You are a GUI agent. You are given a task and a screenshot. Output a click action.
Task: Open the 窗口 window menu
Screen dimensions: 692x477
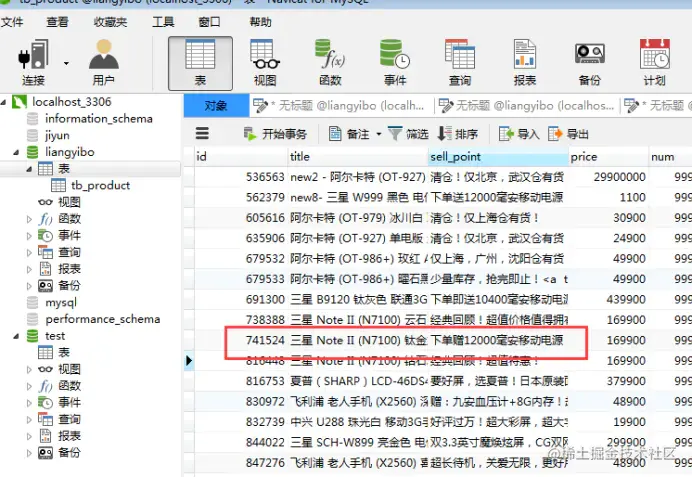[209, 22]
